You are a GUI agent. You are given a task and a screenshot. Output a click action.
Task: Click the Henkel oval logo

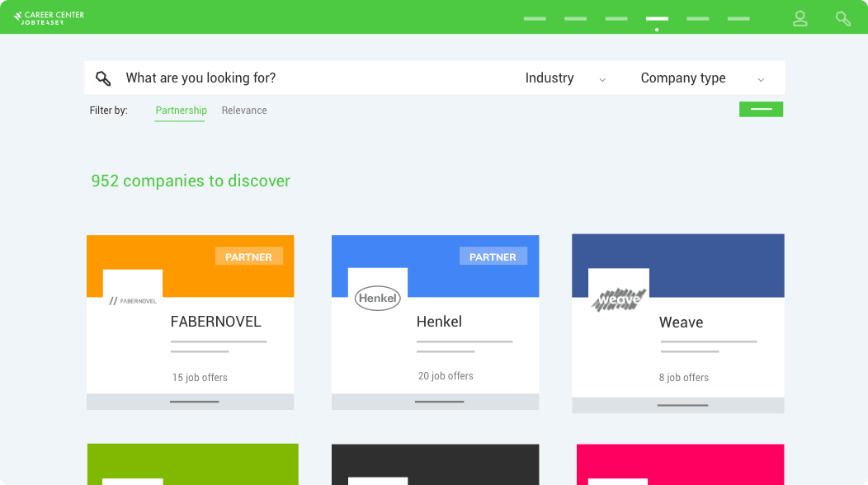[x=378, y=298]
